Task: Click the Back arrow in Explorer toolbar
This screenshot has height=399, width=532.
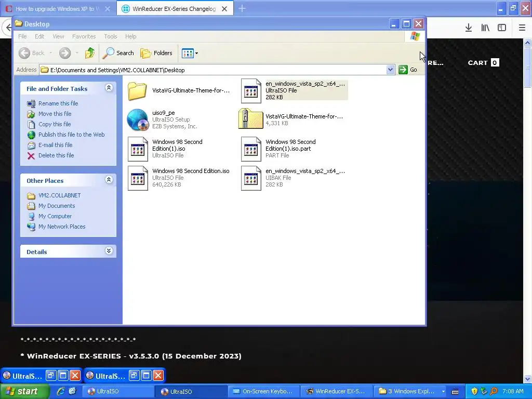Action: (x=24, y=53)
